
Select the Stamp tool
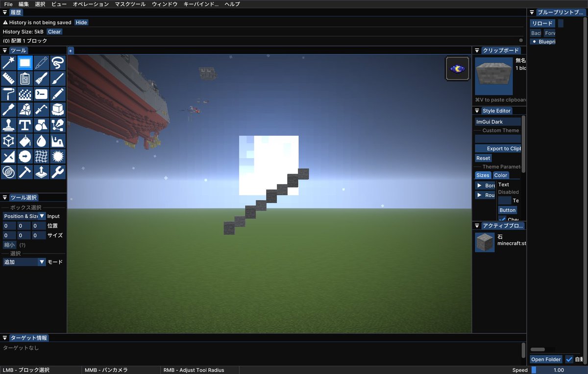(x=9, y=125)
